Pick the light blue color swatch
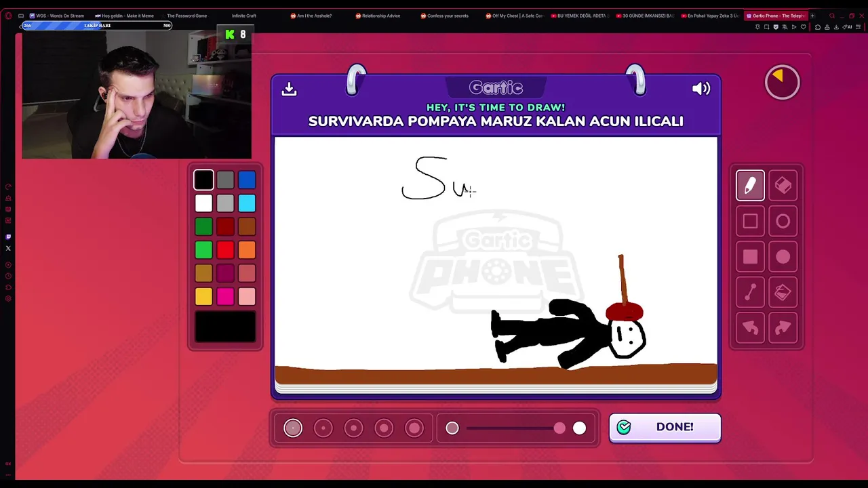This screenshot has width=868, height=488. [x=247, y=203]
